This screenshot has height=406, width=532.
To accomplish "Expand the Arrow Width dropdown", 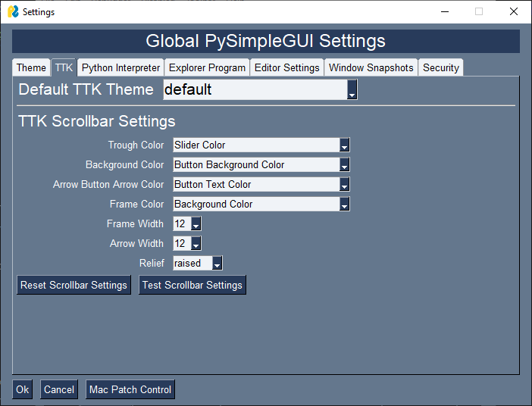I will 196,244.
